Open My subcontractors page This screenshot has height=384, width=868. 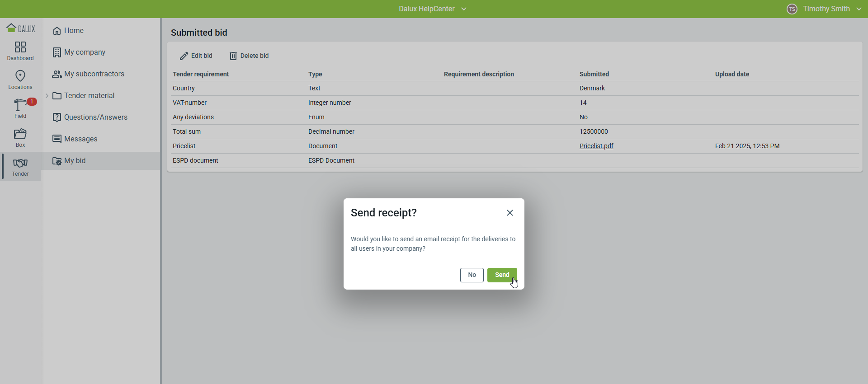coord(94,74)
